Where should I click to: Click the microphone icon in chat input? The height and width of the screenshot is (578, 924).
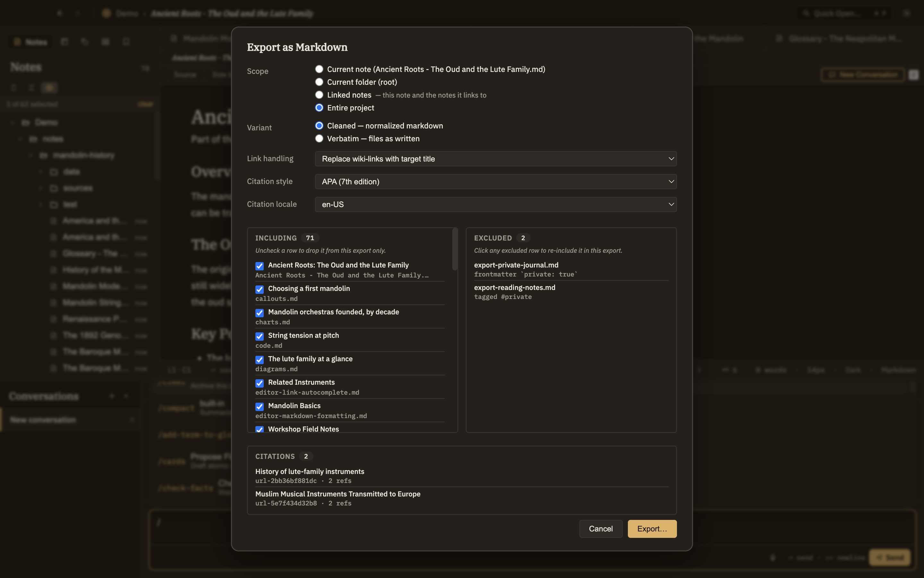pos(773,558)
